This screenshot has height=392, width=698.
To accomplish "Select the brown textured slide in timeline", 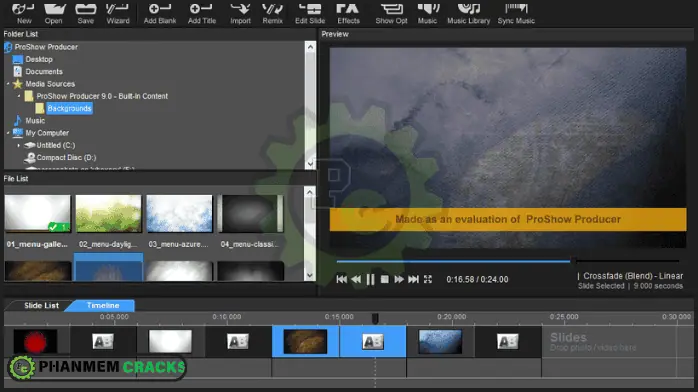I will [305, 342].
